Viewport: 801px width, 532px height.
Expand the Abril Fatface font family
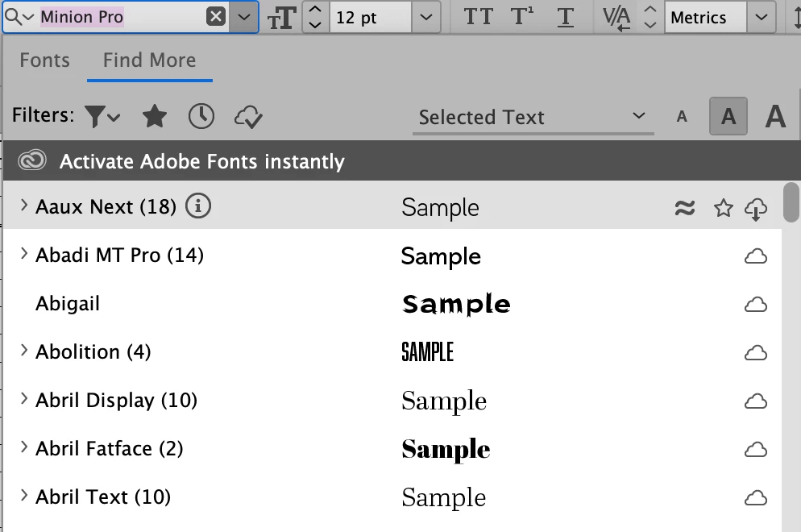(x=23, y=447)
